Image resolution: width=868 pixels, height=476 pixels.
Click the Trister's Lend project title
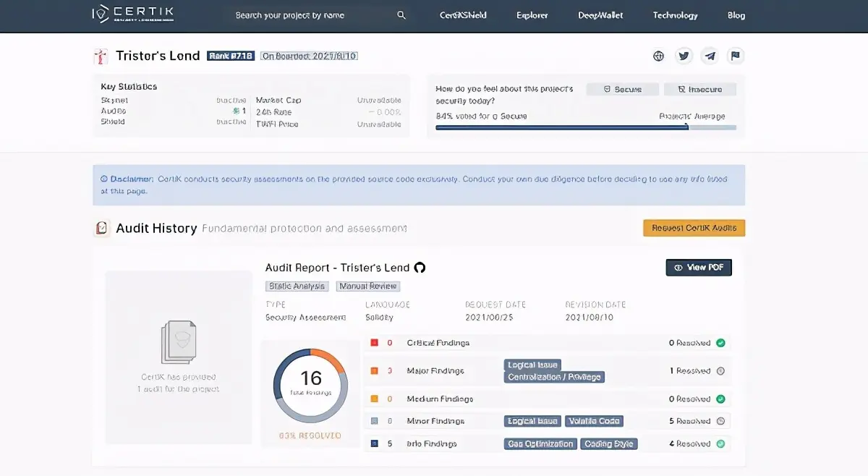click(x=158, y=56)
